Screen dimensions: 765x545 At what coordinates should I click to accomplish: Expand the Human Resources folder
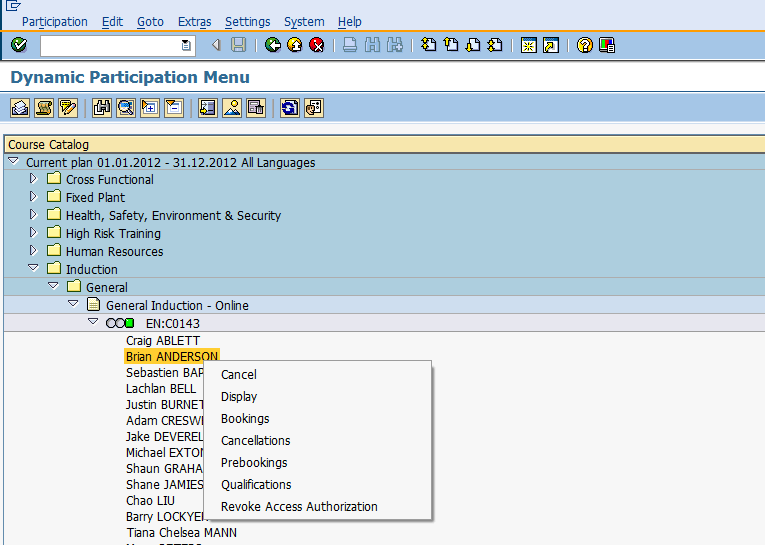click(x=33, y=251)
